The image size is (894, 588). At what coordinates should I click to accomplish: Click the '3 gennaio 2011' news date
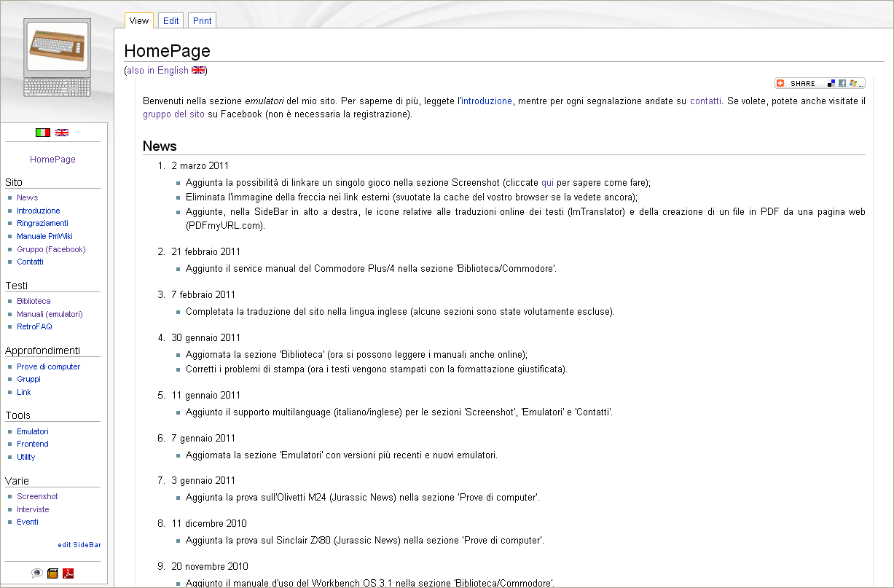(x=203, y=481)
